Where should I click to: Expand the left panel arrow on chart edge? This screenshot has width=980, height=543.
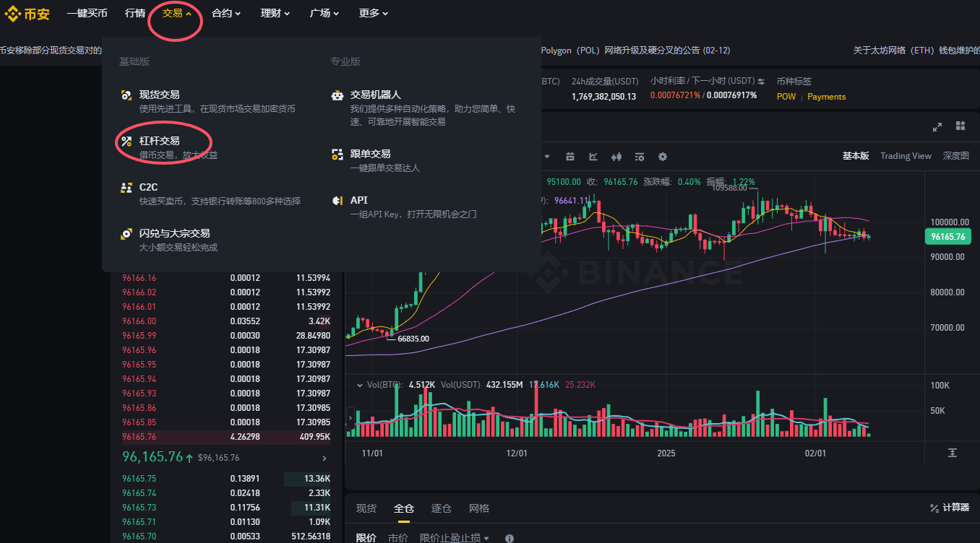[x=351, y=417]
